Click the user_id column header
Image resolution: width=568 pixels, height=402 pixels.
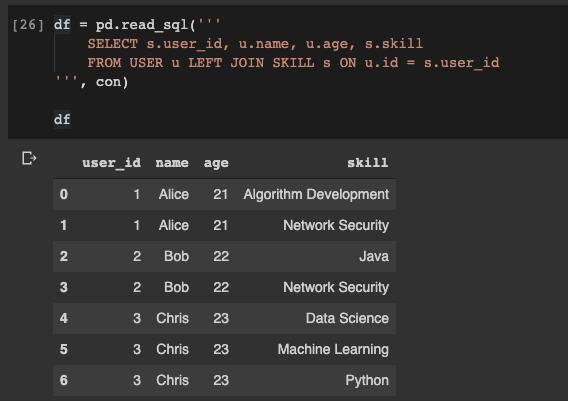click(x=112, y=163)
